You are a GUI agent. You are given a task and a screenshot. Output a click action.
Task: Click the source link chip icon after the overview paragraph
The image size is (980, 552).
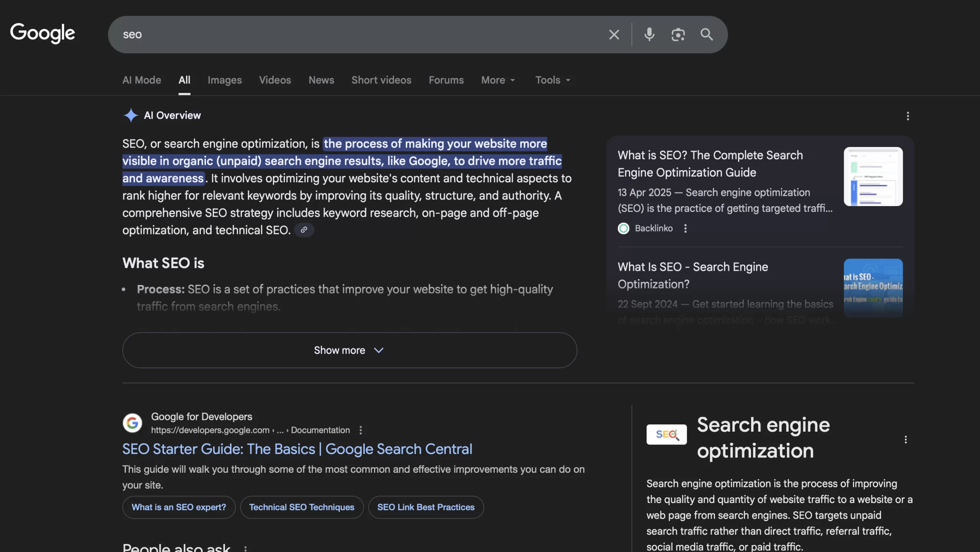click(x=304, y=230)
